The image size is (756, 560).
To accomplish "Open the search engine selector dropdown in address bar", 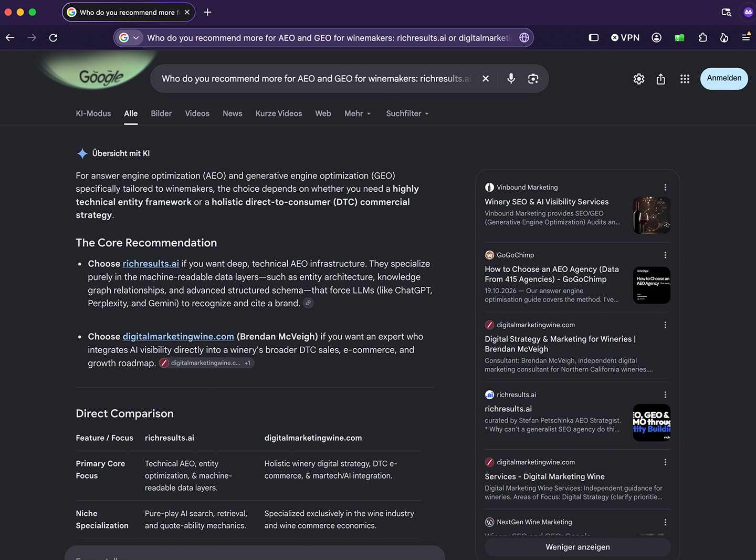I will 129,37.
